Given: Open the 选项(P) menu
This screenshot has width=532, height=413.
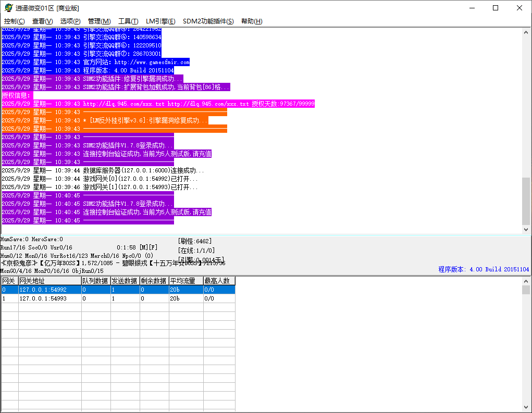Looking at the screenshot, I should point(70,21).
